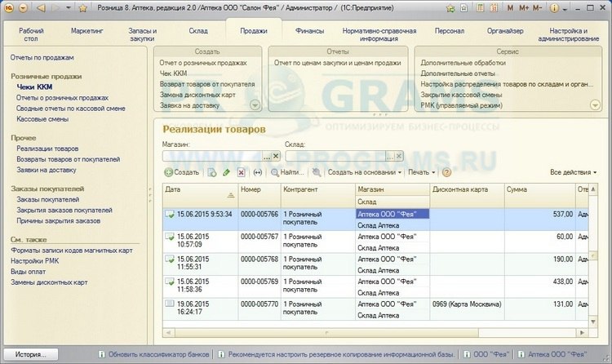Open Настройка и администрирование section
The height and width of the screenshot is (364, 612).
tap(568, 34)
